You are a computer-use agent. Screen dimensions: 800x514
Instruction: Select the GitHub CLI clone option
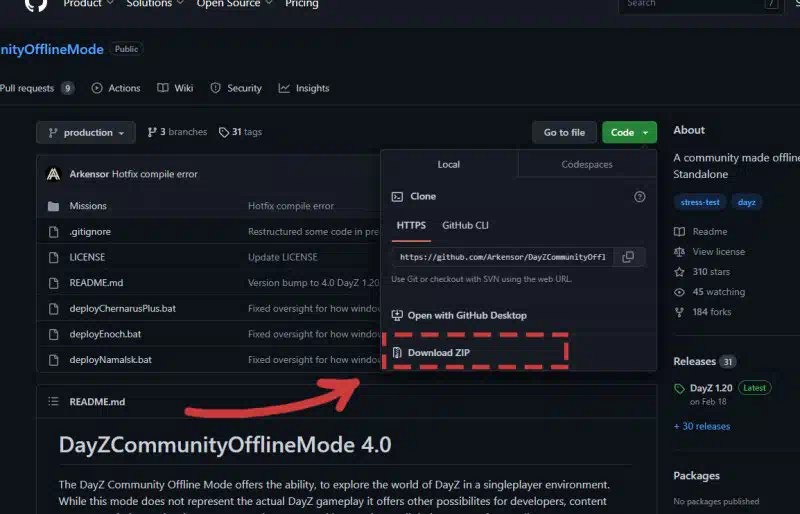465,225
